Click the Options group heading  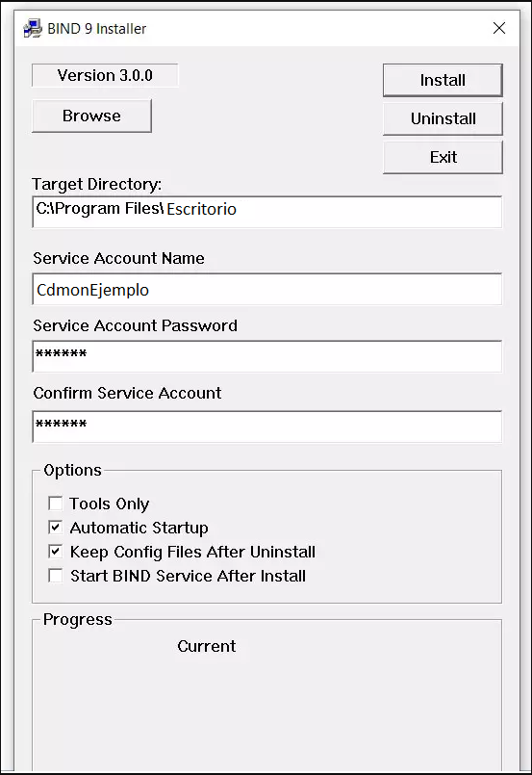72,470
